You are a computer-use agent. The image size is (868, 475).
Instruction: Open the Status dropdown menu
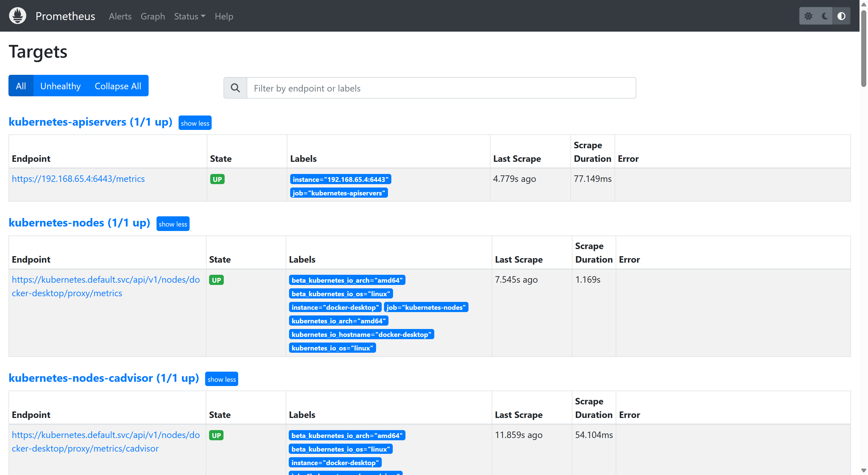pos(189,16)
